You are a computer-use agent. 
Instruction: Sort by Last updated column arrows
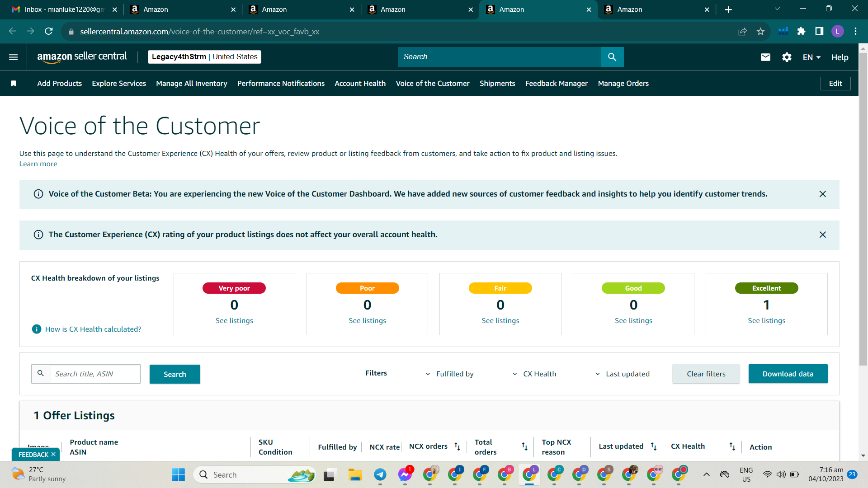pyautogui.click(x=653, y=446)
